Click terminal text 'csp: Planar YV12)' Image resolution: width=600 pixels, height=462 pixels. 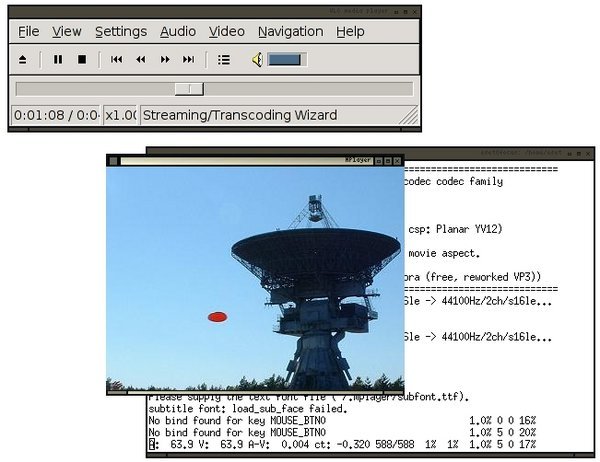455,229
